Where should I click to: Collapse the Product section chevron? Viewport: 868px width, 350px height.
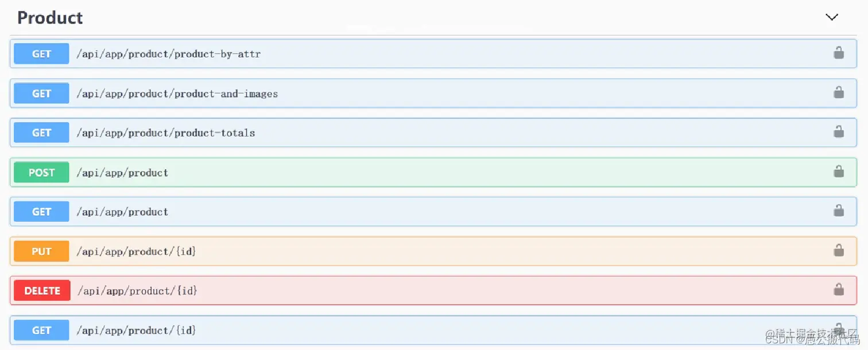pyautogui.click(x=831, y=17)
